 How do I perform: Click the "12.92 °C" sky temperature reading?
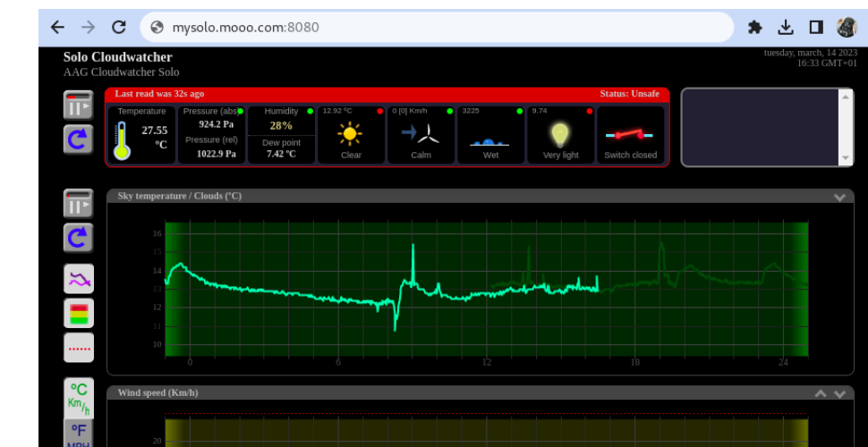337,111
